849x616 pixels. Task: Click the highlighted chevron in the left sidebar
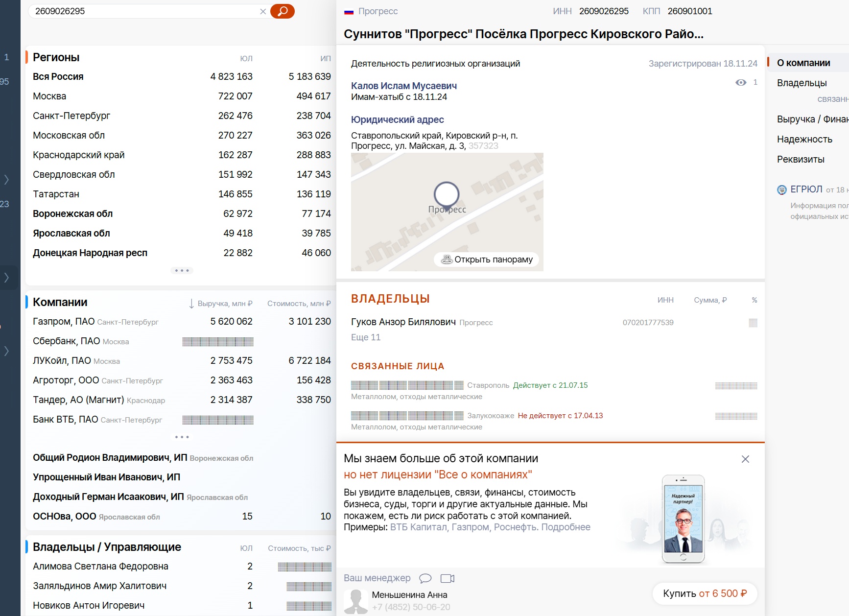point(6,277)
